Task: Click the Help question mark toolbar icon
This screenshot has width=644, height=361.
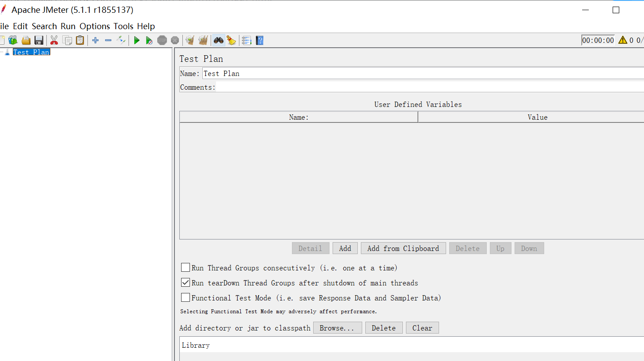Action: click(x=260, y=40)
